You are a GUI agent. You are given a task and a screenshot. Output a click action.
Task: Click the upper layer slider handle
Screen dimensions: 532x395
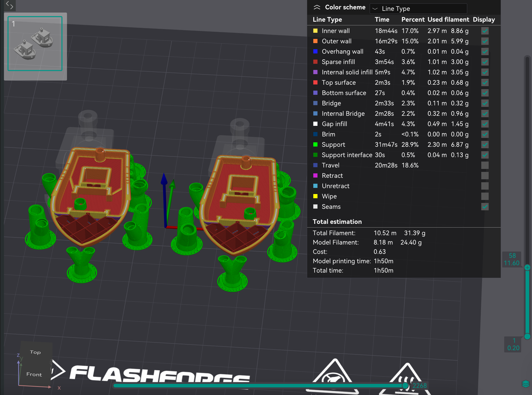click(x=527, y=268)
